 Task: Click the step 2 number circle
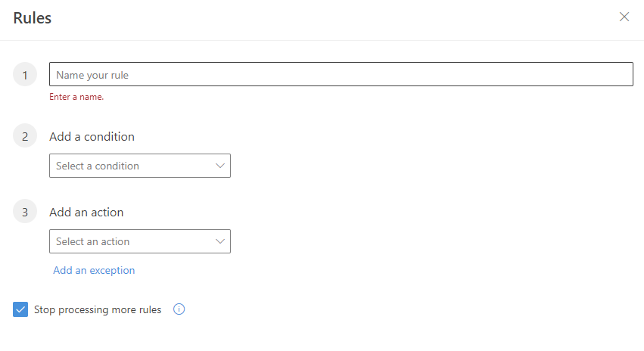(25, 136)
